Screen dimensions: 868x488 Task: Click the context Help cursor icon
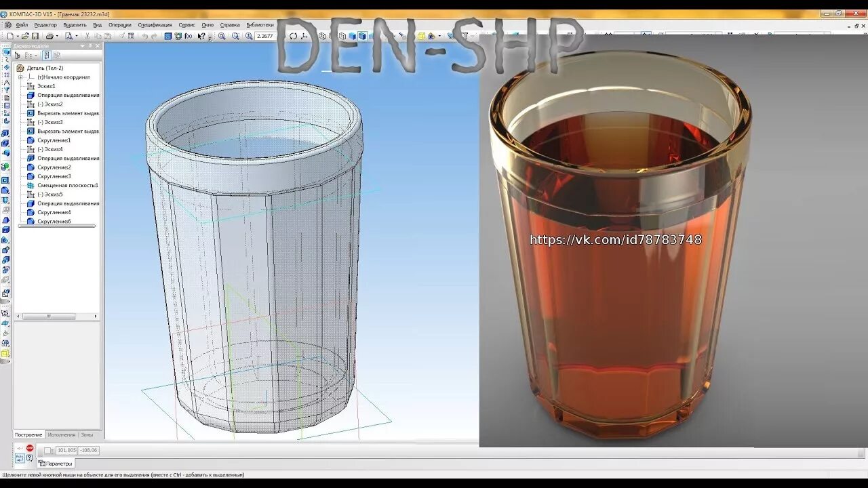(201, 36)
